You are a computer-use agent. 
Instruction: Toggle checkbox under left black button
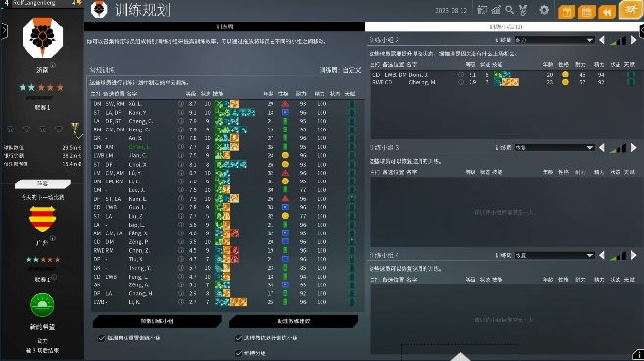pyautogui.click(x=102, y=338)
